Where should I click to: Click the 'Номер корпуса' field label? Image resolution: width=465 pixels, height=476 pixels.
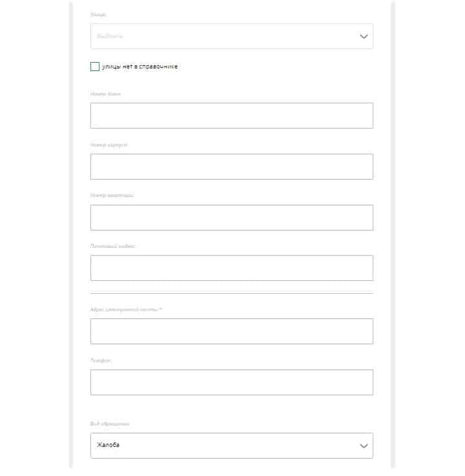click(x=109, y=145)
